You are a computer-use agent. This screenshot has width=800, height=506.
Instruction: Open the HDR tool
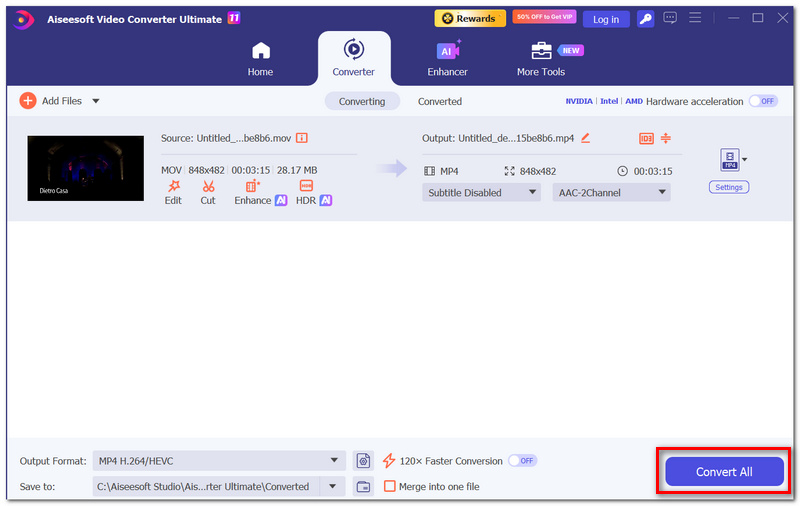pos(314,193)
